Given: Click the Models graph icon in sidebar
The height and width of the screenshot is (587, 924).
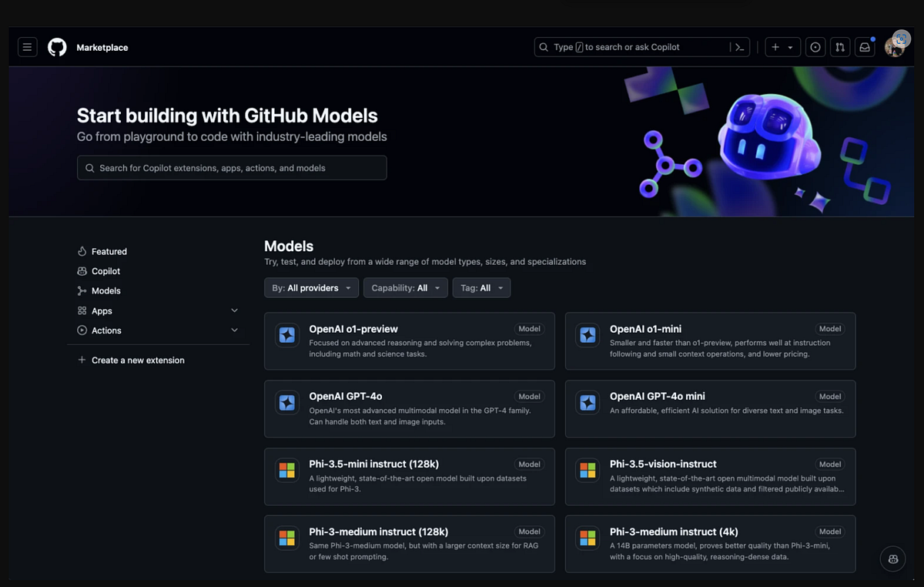Looking at the screenshot, I should point(82,290).
